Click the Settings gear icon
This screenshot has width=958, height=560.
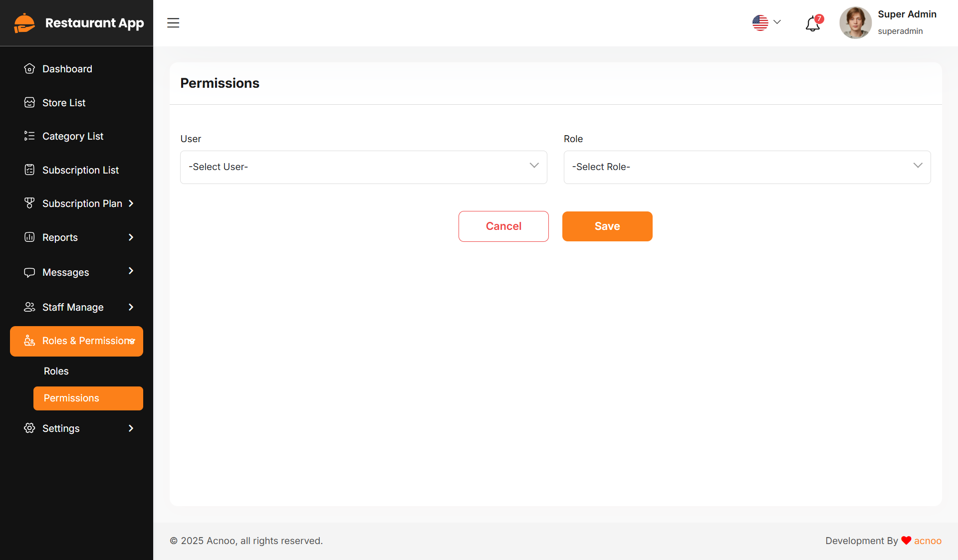point(29,428)
